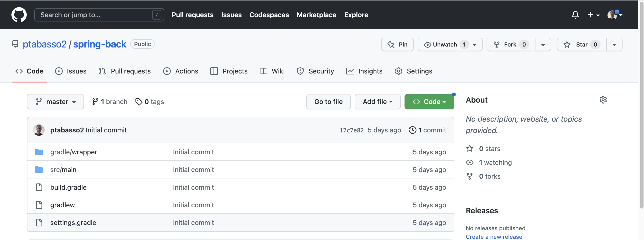Click the folder icon for src/main
The width and height of the screenshot is (644, 240).
[x=39, y=170]
